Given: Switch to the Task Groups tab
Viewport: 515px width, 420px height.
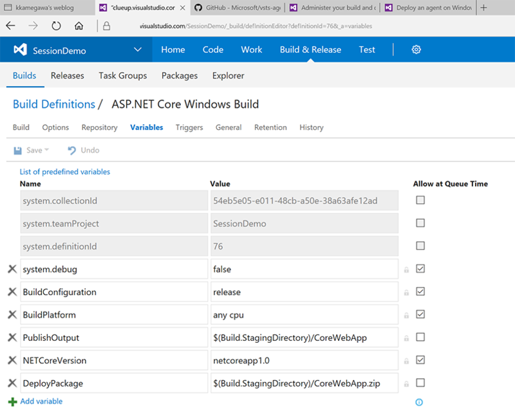Looking at the screenshot, I should pyautogui.click(x=123, y=75).
